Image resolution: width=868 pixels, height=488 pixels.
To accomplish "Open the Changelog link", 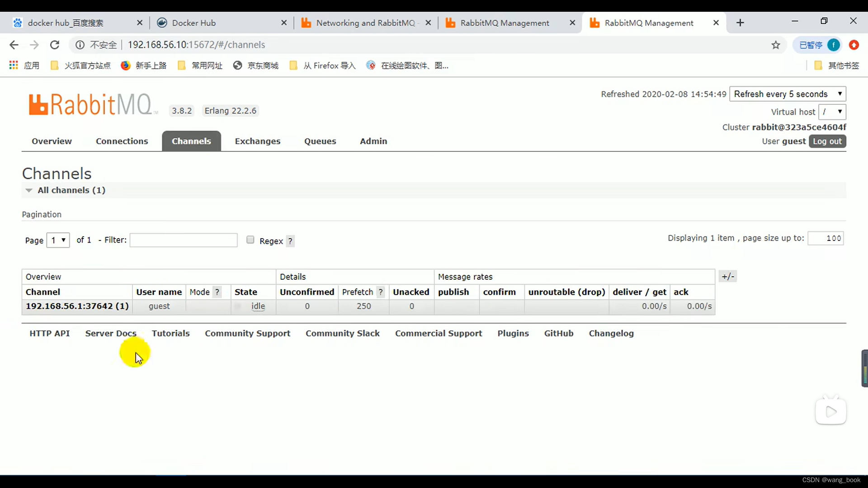I will pyautogui.click(x=611, y=333).
